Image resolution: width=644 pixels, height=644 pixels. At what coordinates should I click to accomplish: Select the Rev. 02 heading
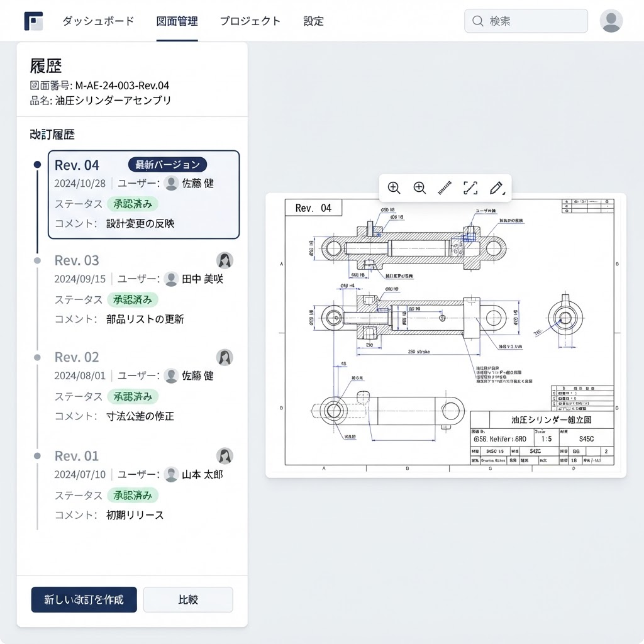coord(77,357)
